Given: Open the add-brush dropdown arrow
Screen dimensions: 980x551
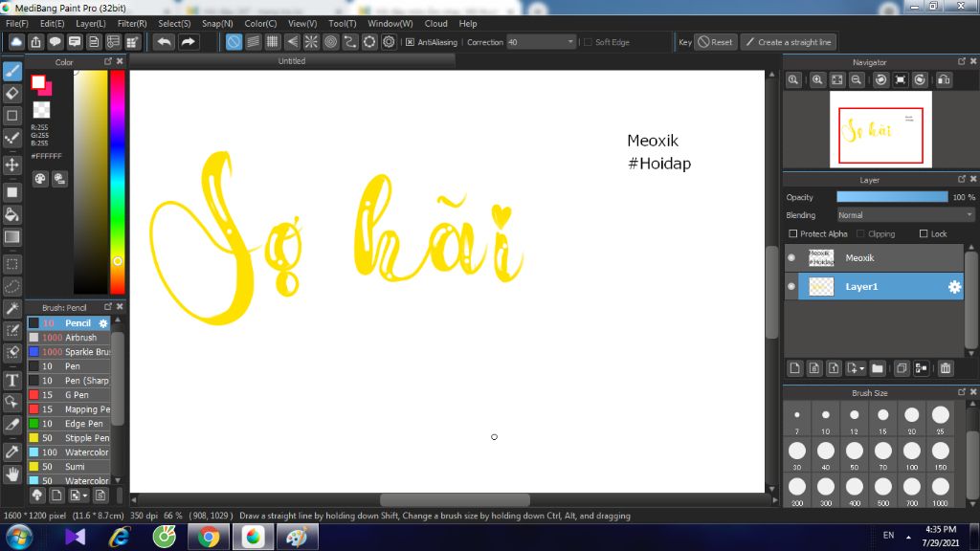Looking at the screenshot, I should point(85,496).
